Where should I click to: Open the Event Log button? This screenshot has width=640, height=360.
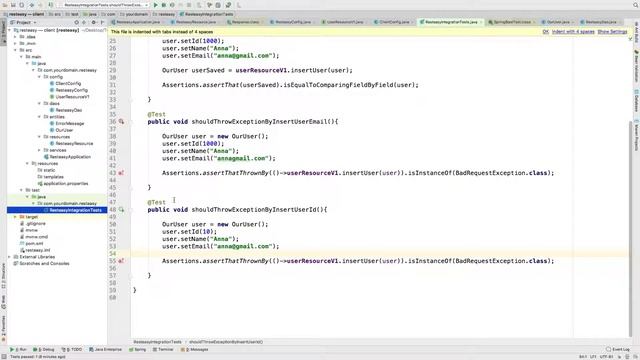(618, 350)
